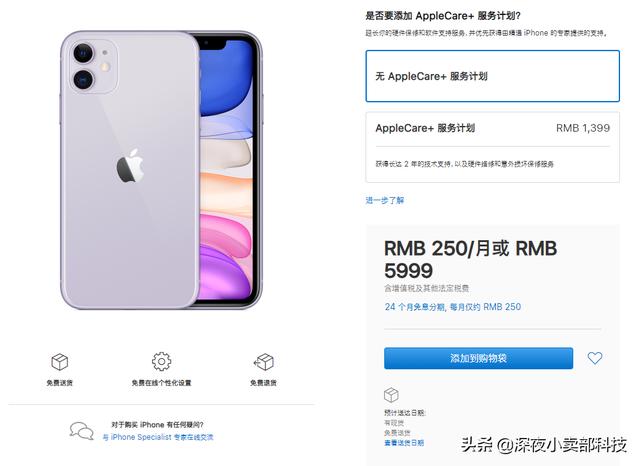The image size is (640, 466).
Task: Open the 进一步了解 learn more link
Action: pyautogui.click(x=384, y=200)
